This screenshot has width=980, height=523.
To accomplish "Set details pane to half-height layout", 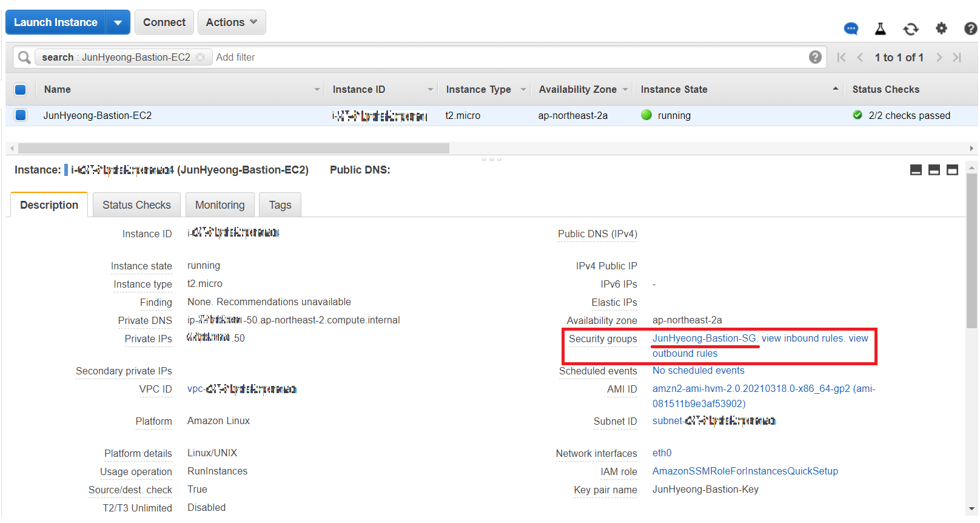I will pos(934,170).
